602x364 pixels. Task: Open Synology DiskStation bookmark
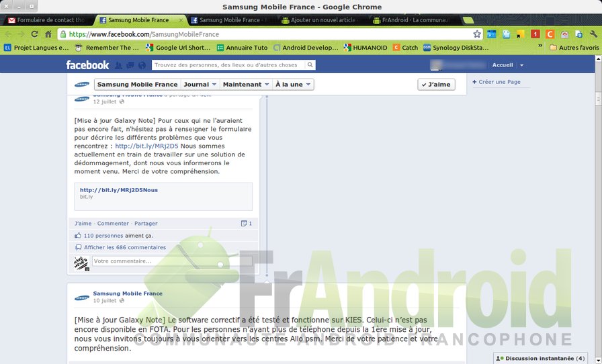click(x=456, y=48)
